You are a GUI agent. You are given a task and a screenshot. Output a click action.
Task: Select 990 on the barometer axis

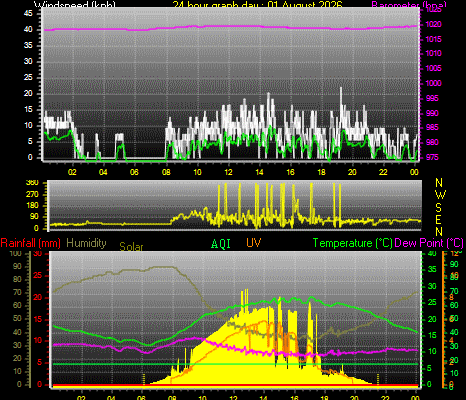(x=432, y=113)
